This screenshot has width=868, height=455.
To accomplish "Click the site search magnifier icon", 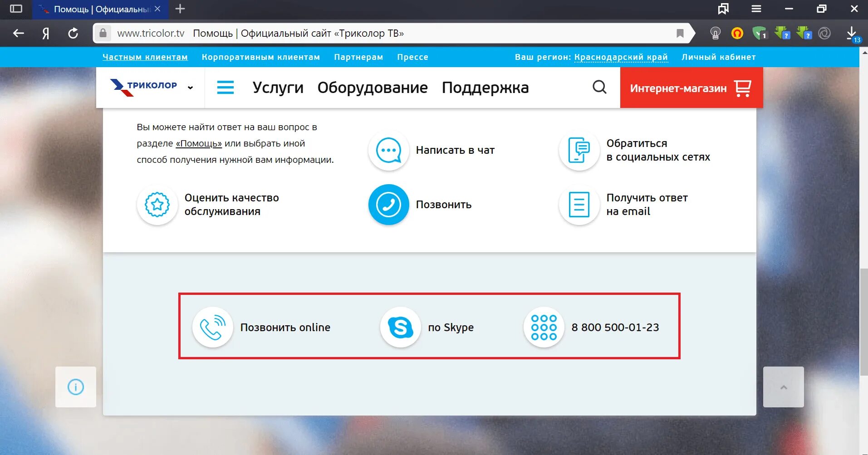I will 599,87.
